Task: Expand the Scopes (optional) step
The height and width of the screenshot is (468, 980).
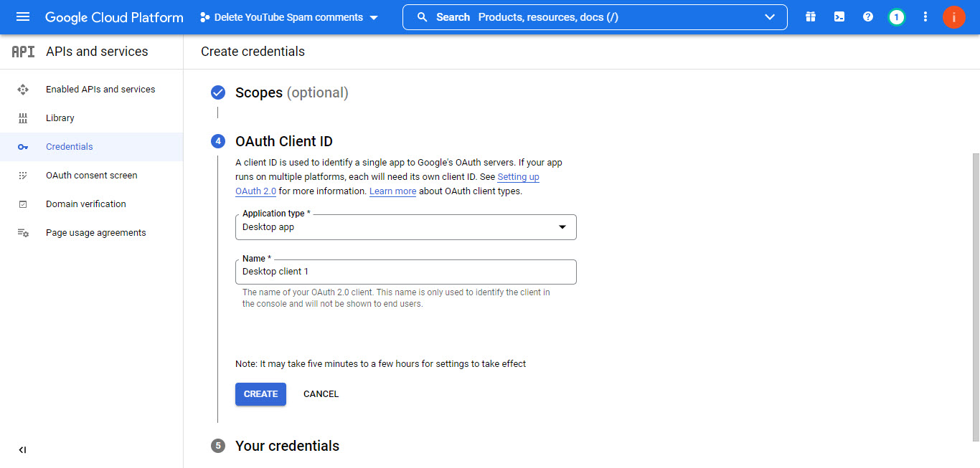Action: point(292,92)
